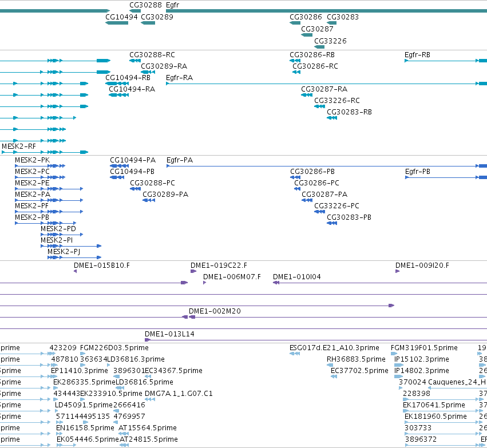Select protein CG30287-PA

tap(324, 195)
